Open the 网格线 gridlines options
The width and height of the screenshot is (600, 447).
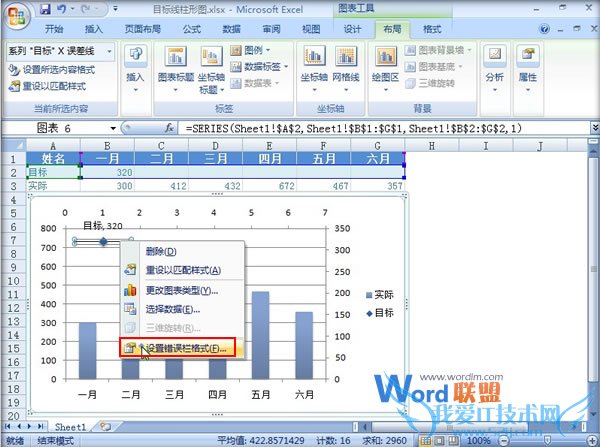tap(346, 69)
